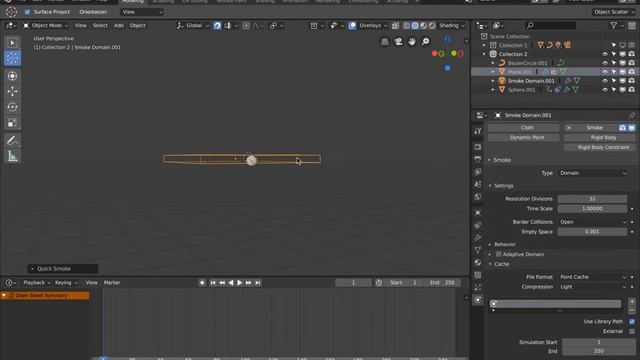Screen dimensions: 640x360
Task: Open the Orientation View dropdown
Action: coord(142,12)
